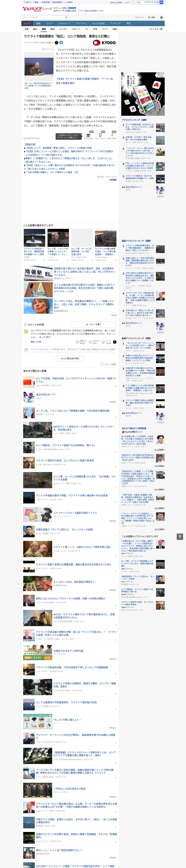Switch to the ライブ tab in main navigation
The height and width of the screenshot is (868, 186).
pos(49,24)
